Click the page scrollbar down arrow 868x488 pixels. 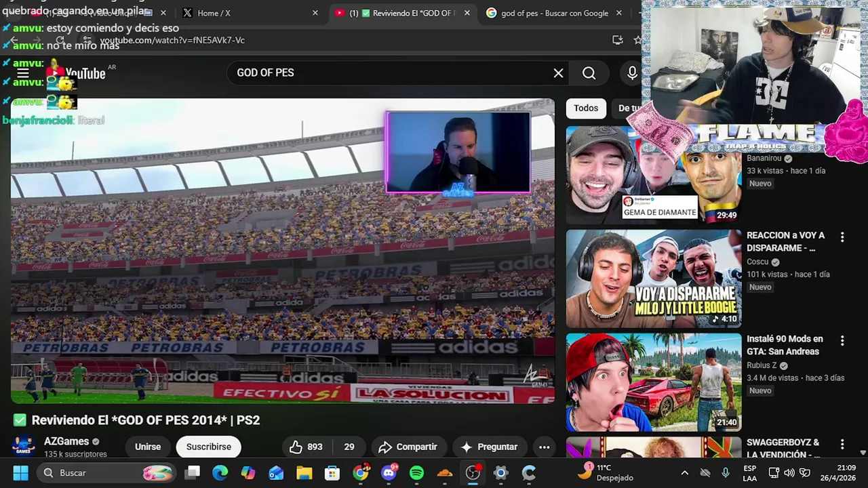(x=863, y=453)
